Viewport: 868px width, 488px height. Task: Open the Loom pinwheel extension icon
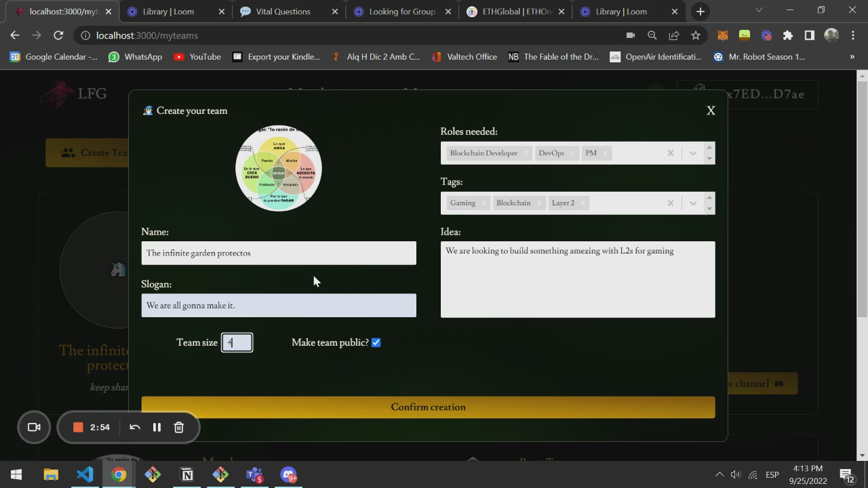pyautogui.click(x=766, y=35)
